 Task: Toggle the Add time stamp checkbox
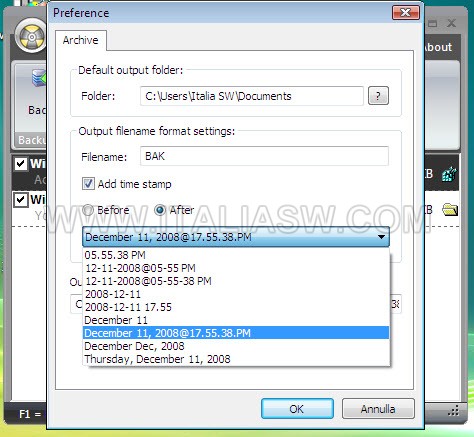88,184
